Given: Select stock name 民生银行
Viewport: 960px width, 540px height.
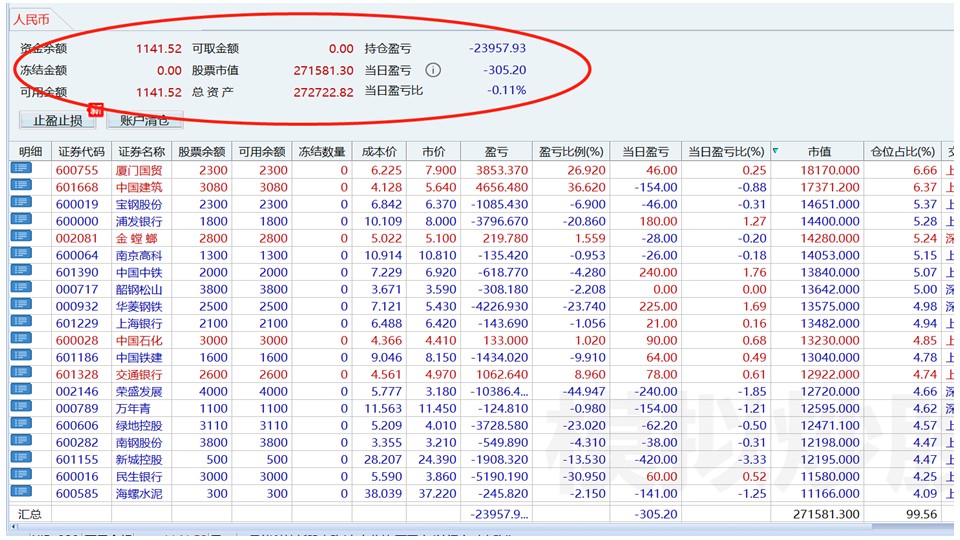Looking at the screenshot, I should 139,476.
